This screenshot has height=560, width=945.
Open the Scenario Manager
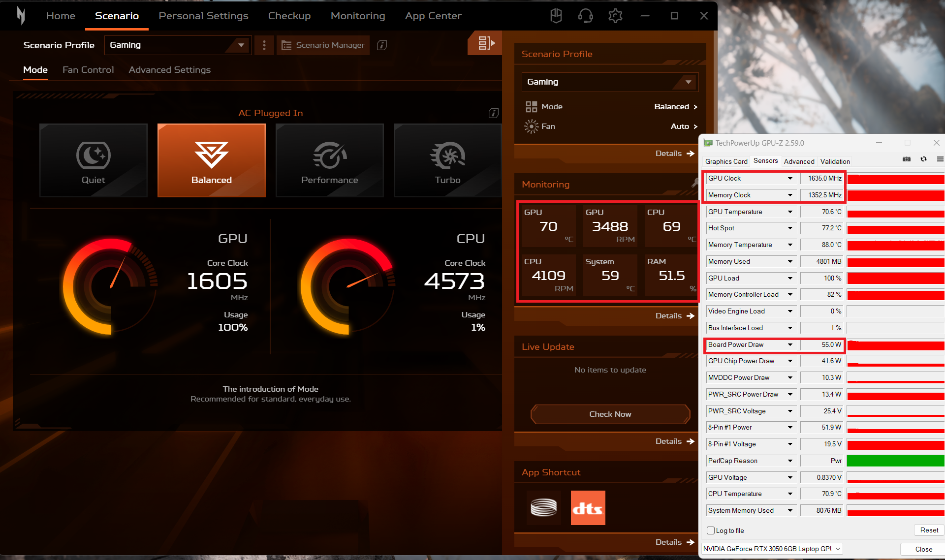tap(323, 45)
